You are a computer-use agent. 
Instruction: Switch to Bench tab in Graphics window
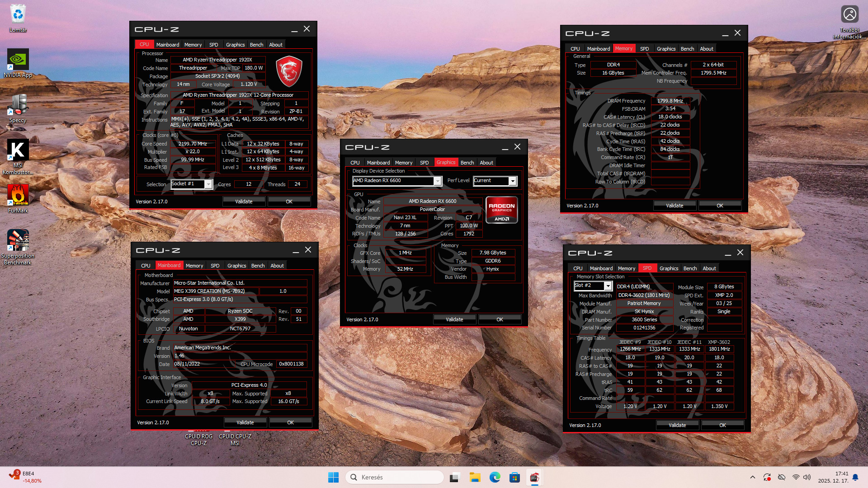click(467, 163)
